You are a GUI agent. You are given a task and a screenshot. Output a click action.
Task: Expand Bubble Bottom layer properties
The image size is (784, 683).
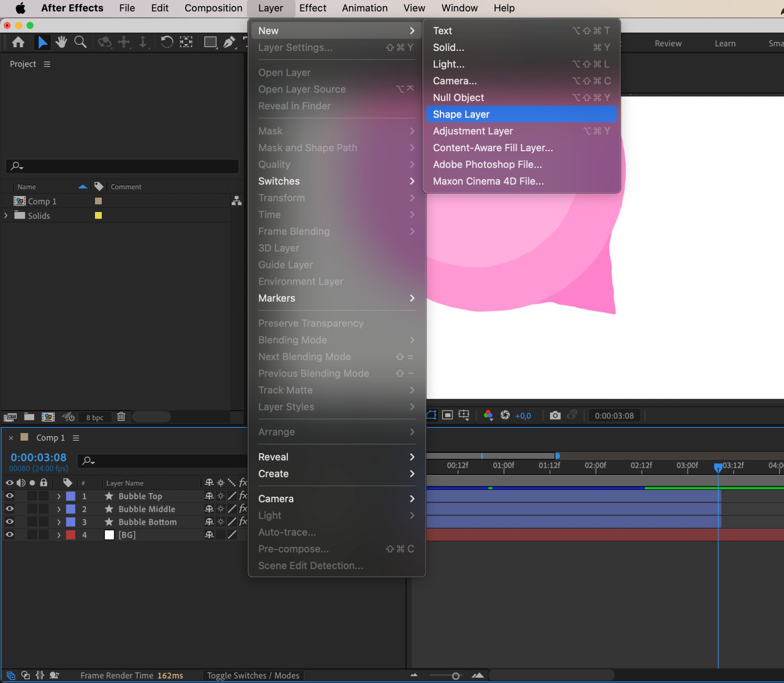pos(59,522)
